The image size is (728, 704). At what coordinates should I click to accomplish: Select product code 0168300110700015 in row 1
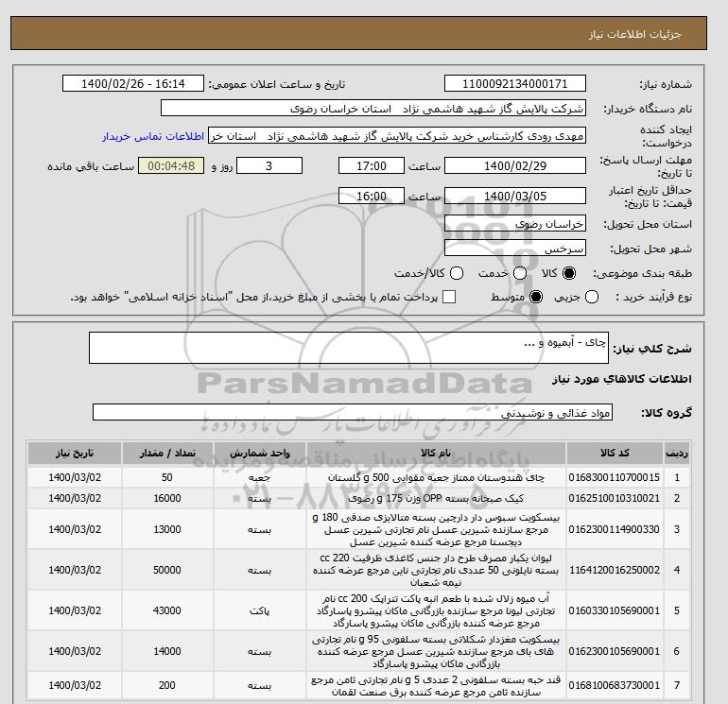[615, 477]
